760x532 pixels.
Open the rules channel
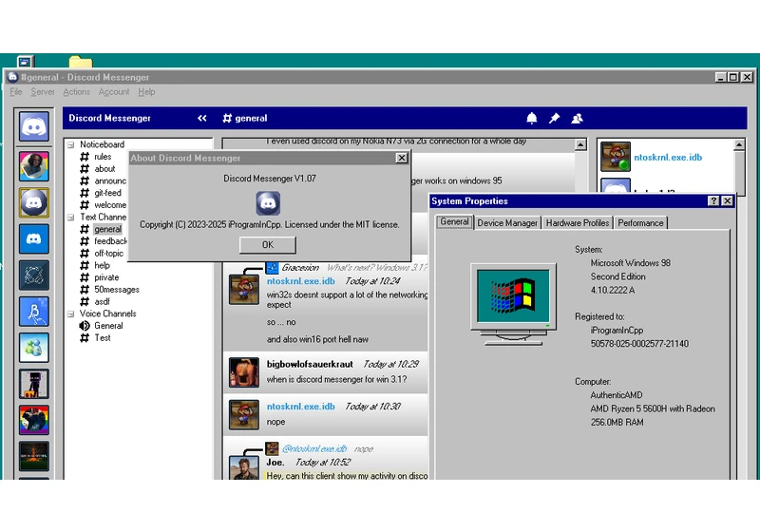pos(103,157)
